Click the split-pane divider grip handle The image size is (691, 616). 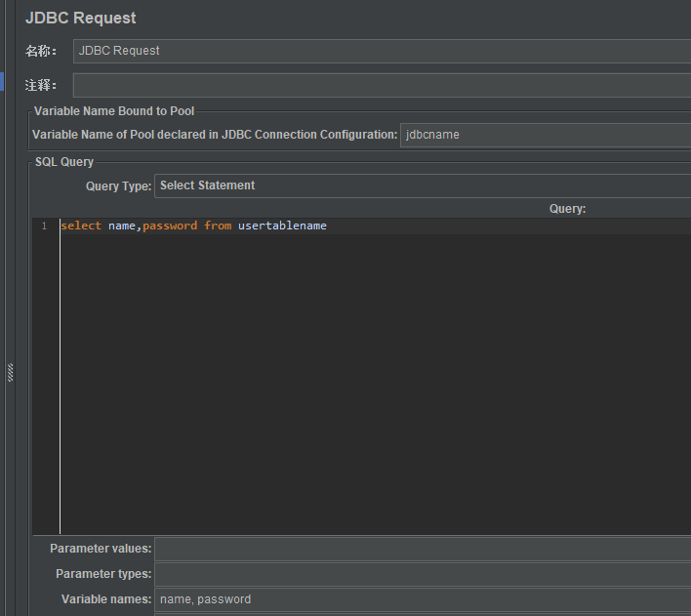point(11,372)
